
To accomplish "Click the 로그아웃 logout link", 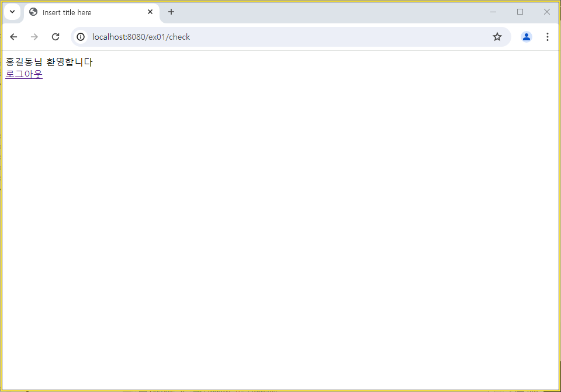I will click(24, 74).
